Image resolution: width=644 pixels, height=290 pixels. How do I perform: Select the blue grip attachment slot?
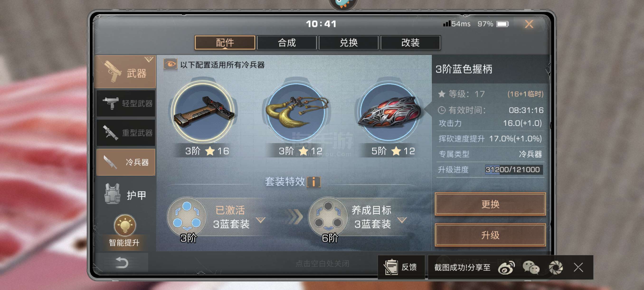pos(204,112)
